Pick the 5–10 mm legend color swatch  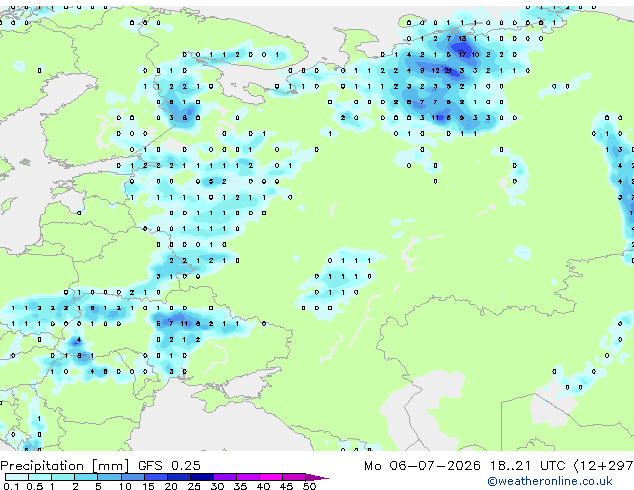click(109, 477)
